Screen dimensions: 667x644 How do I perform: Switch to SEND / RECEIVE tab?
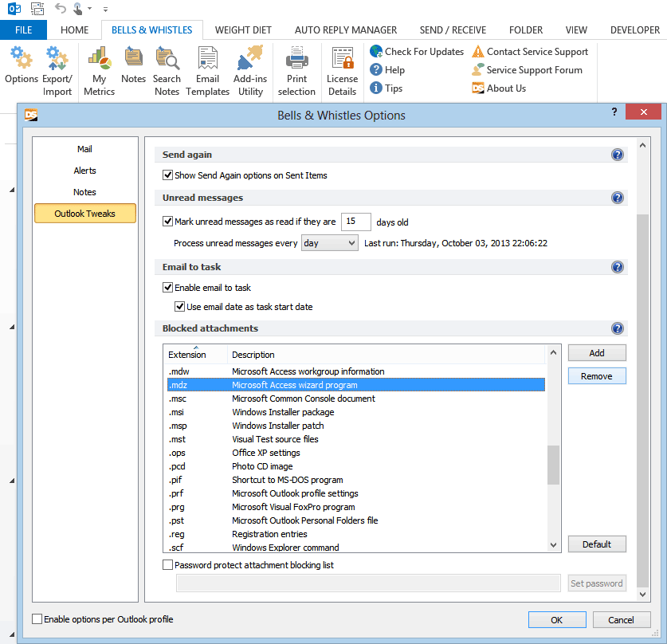click(453, 29)
